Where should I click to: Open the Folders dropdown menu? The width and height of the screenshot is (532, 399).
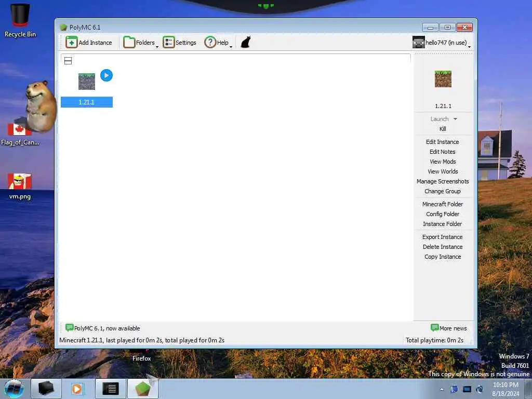click(141, 43)
